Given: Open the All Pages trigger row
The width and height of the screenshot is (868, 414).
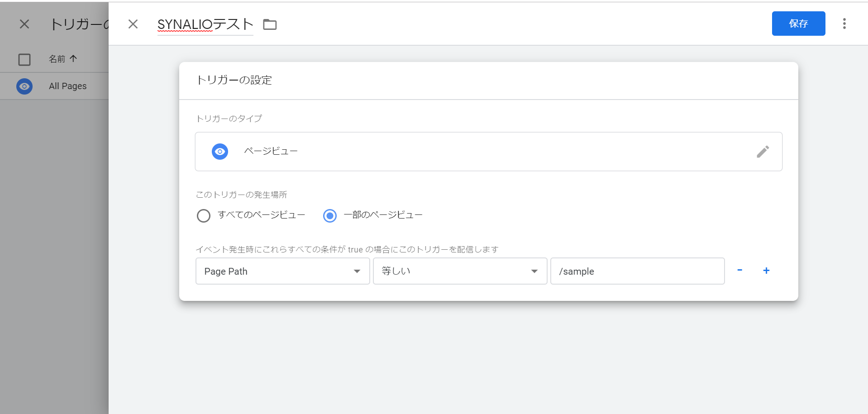Looking at the screenshot, I should click(x=68, y=86).
